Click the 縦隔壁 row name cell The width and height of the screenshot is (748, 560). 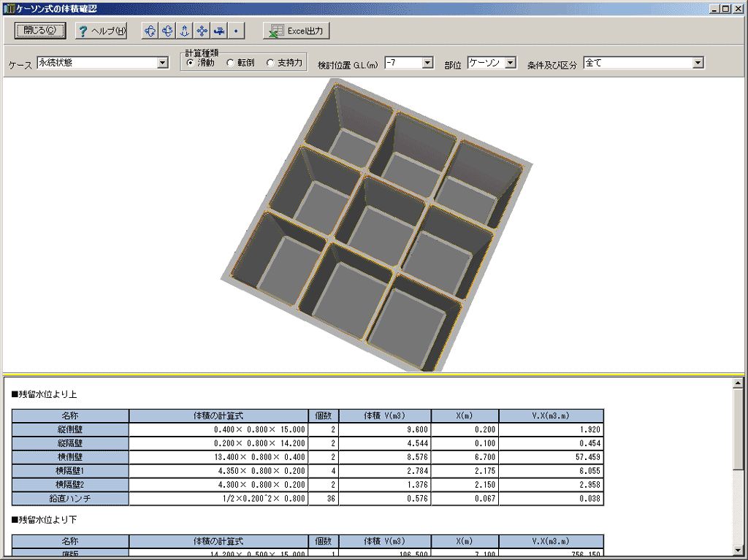tap(70, 443)
